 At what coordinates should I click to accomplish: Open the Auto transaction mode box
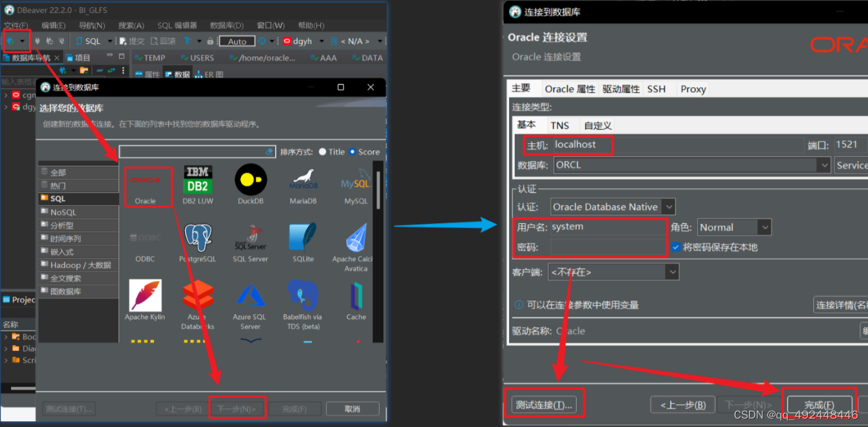[237, 41]
